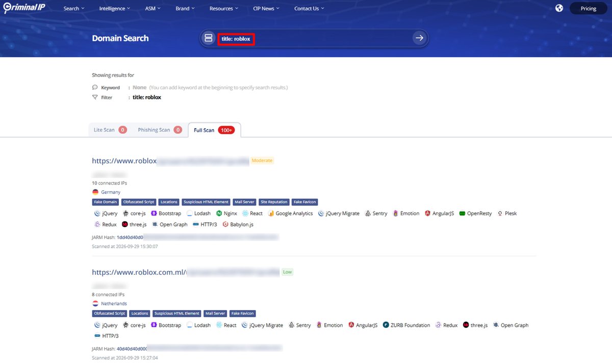Click the server icon in the search bar
Image resolution: width=612 pixels, height=364 pixels.
[x=208, y=38]
